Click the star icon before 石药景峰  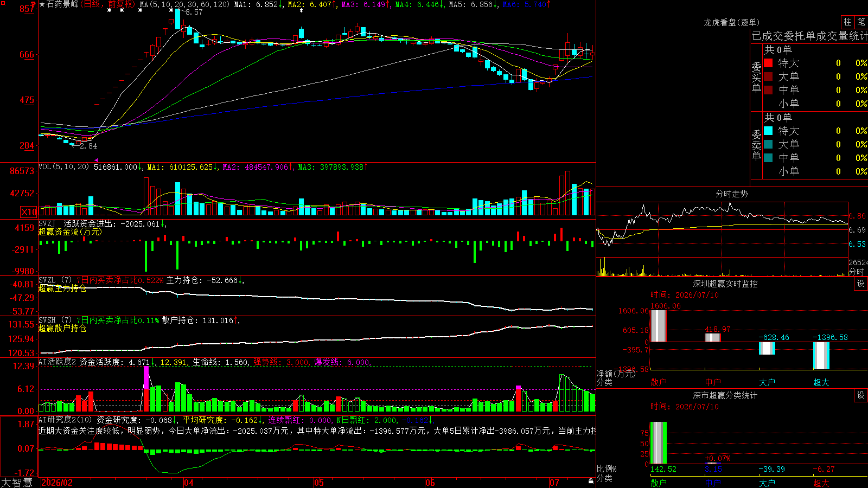click(42, 4)
